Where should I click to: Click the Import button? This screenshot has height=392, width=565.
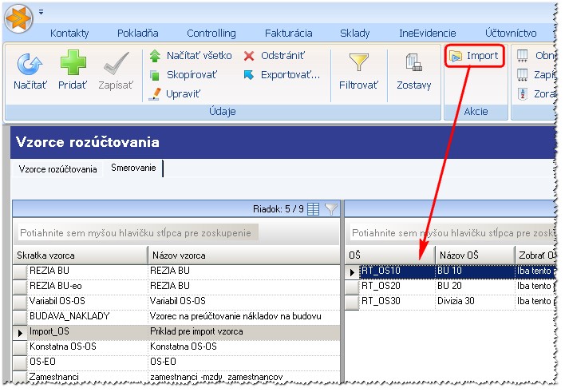tap(474, 56)
